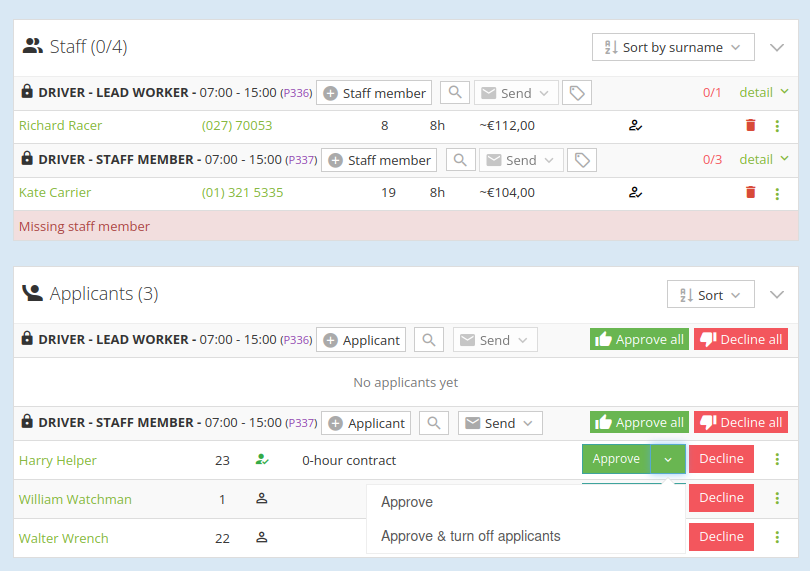Click the tag icon in Staff P337 row
The image size is (810, 571).
pos(582,160)
